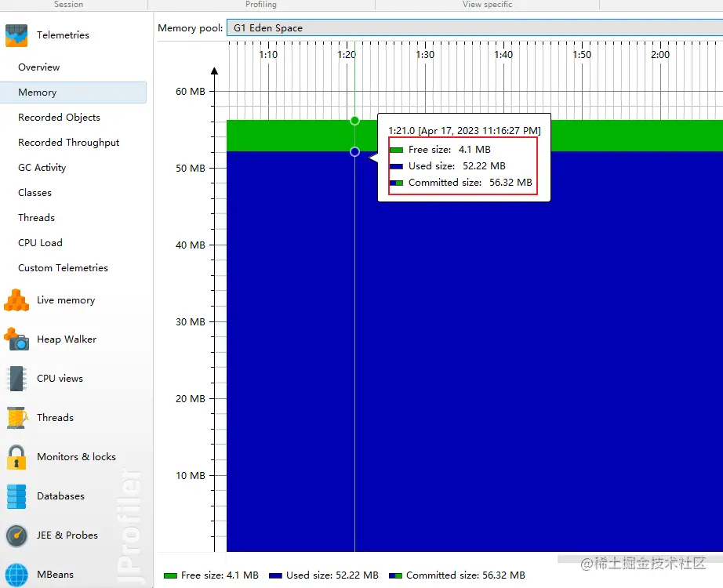The width and height of the screenshot is (723, 588).
Task: Open the Memory pool selector showing G1 Eden Space
Action: tap(470, 27)
